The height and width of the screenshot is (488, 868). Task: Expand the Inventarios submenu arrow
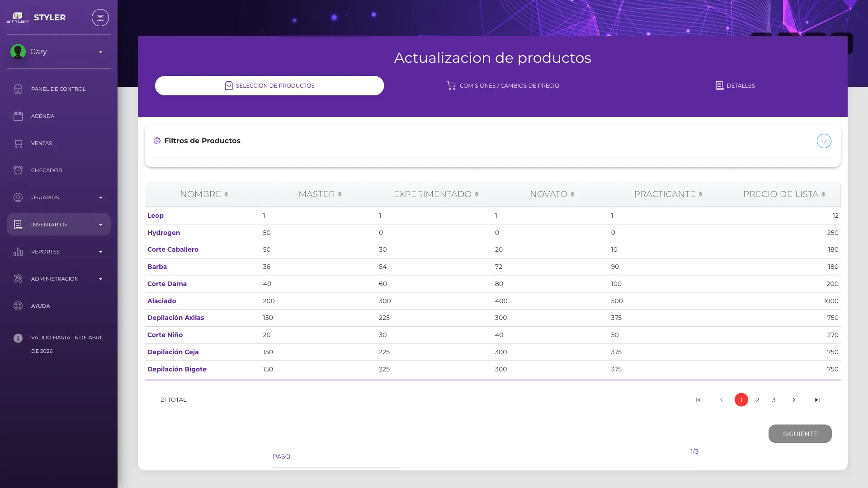101,225
